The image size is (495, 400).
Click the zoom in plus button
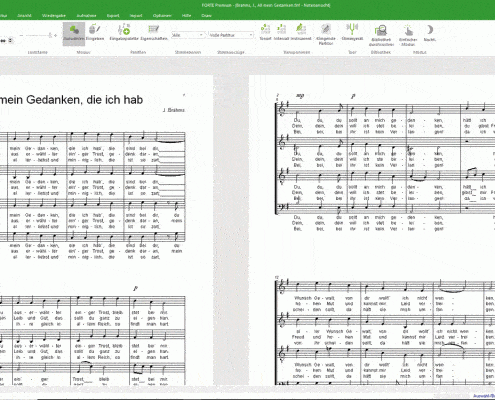tap(55, 35)
